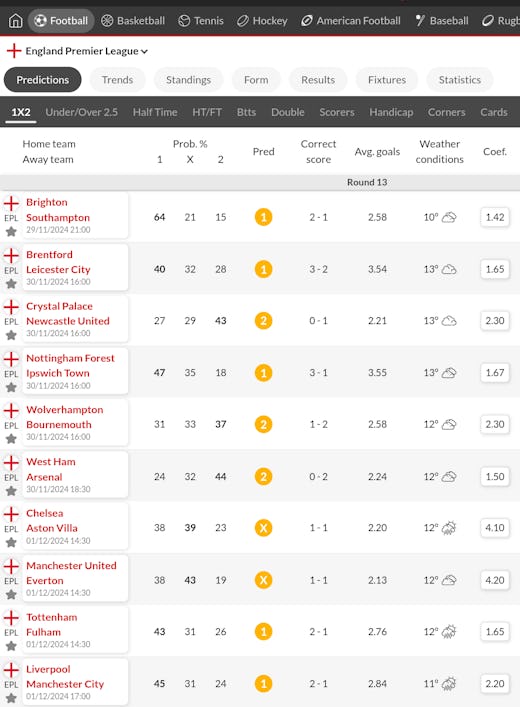
Task: Open the Nottingham Forest team link
Action: [x=70, y=358]
